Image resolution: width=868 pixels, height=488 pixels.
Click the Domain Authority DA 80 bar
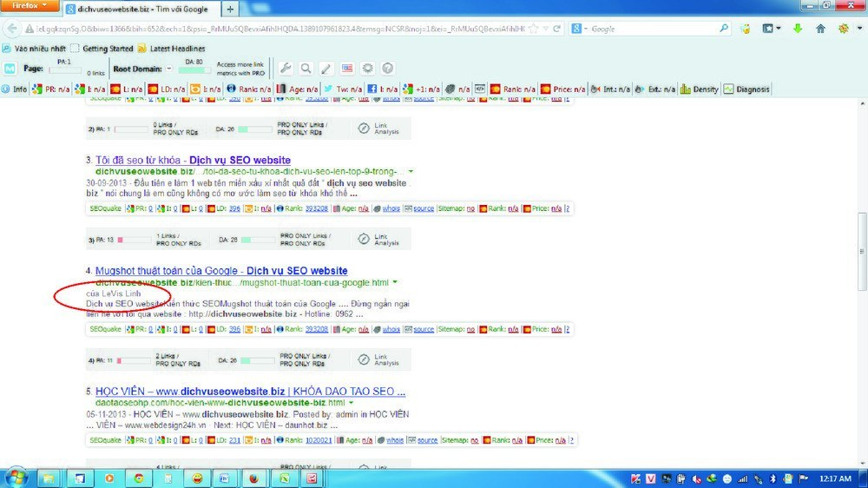pyautogui.click(x=194, y=70)
